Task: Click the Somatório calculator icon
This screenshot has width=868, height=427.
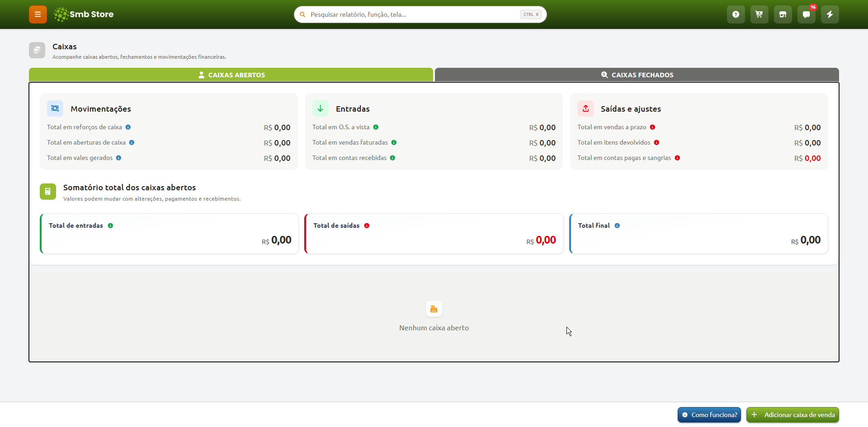Action: click(48, 192)
